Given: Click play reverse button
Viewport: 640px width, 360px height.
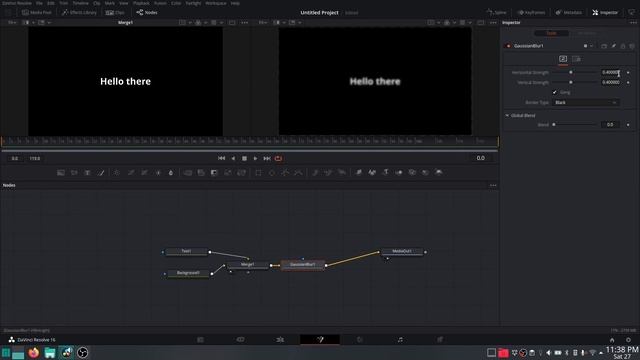Looking at the screenshot, I should click(233, 158).
